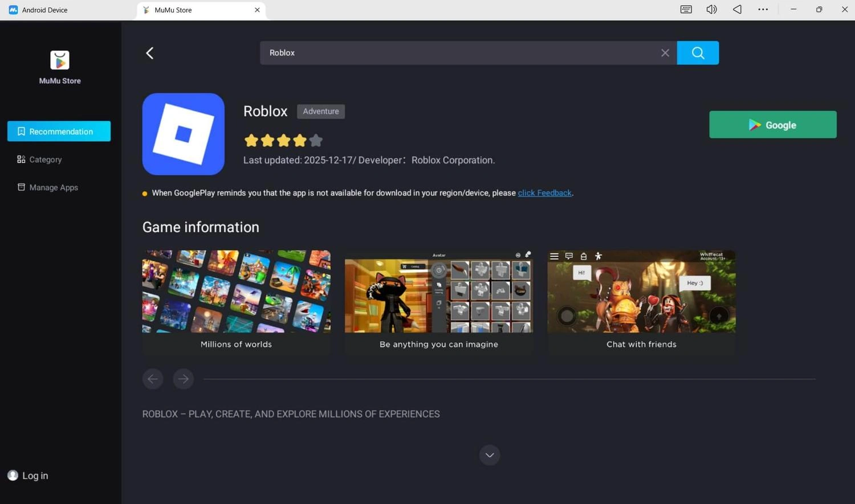This screenshot has height=504, width=855.
Task: Start a search with the magnifier button
Action: 698,52
